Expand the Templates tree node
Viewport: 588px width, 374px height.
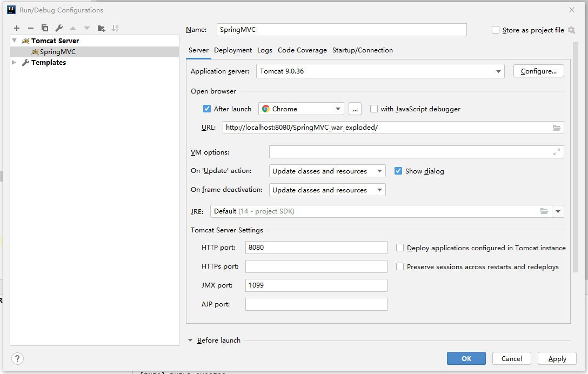click(14, 62)
